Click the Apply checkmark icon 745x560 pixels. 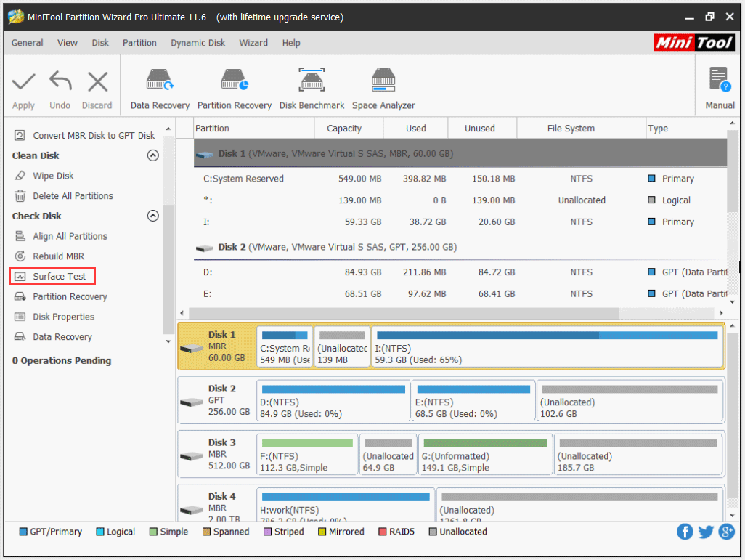(23, 83)
